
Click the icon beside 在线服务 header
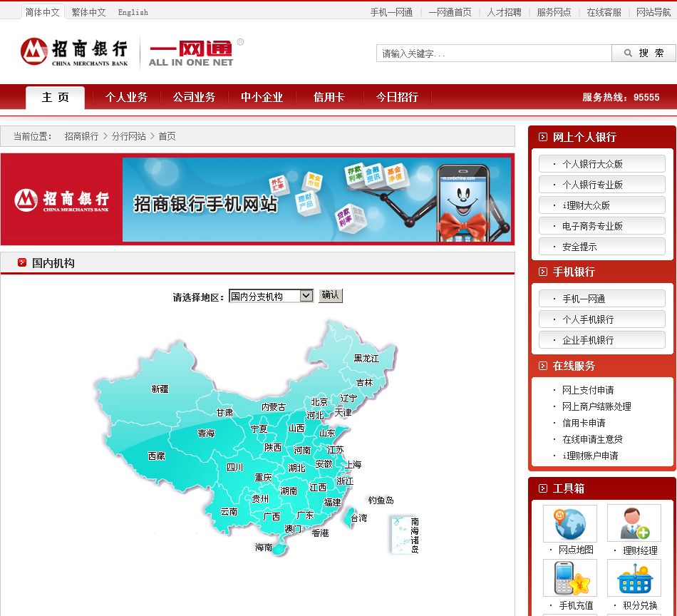pyautogui.click(x=543, y=366)
